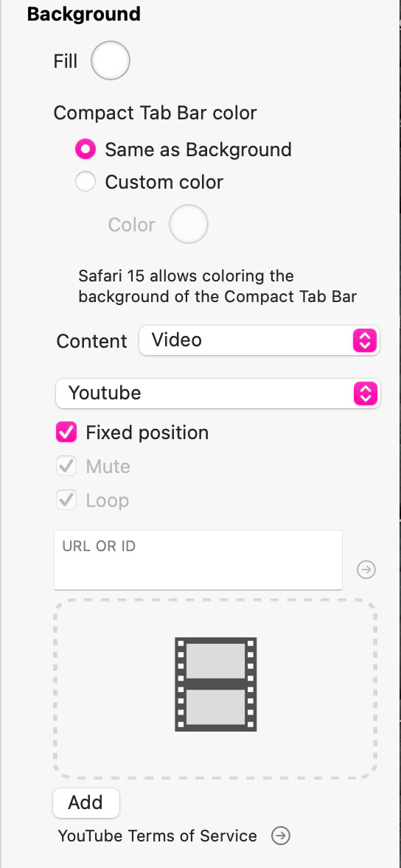This screenshot has width=401, height=868.
Task: Click the pink arrows on the Youtube popup
Action: point(365,393)
